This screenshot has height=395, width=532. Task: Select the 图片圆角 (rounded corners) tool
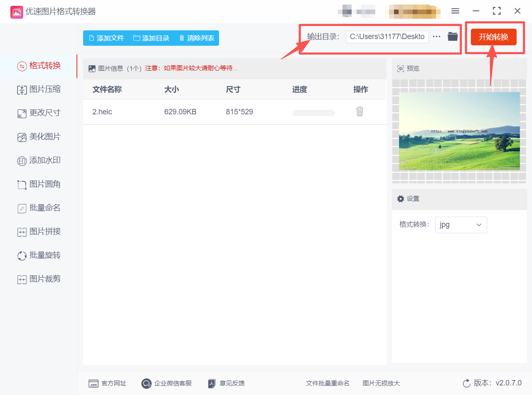click(x=39, y=184)
